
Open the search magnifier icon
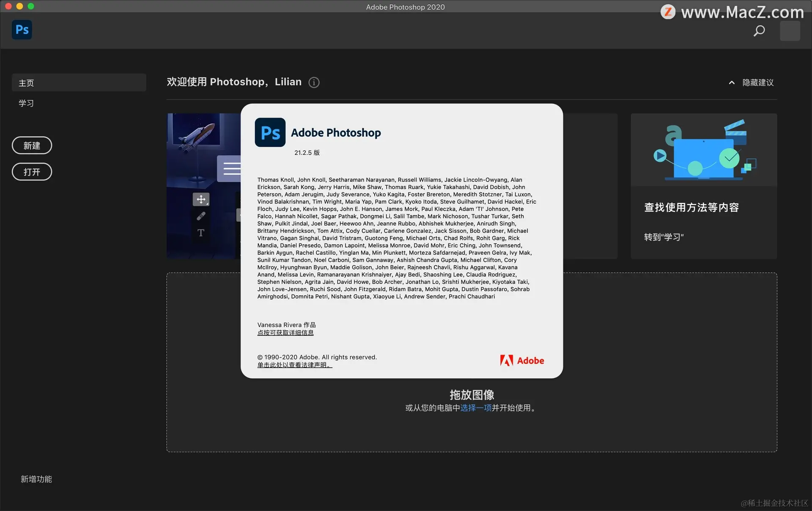[x=759, y=31]
